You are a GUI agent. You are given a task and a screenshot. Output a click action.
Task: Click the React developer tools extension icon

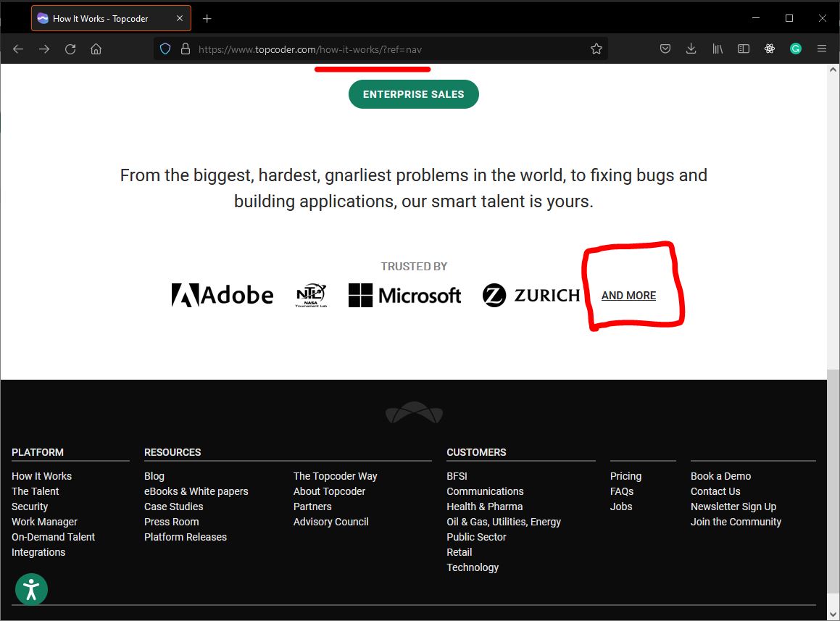click(770, 49)
